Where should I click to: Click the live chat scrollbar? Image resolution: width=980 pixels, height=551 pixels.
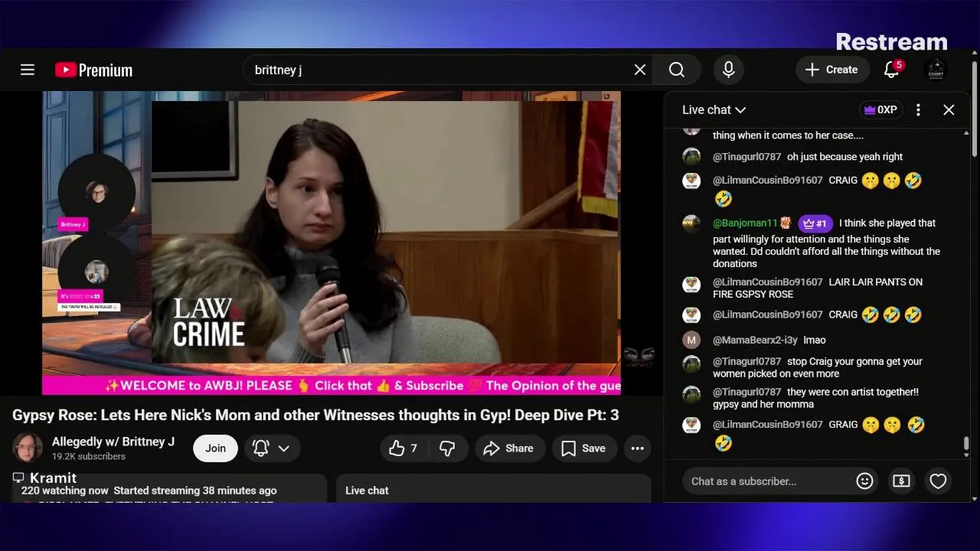966,445
